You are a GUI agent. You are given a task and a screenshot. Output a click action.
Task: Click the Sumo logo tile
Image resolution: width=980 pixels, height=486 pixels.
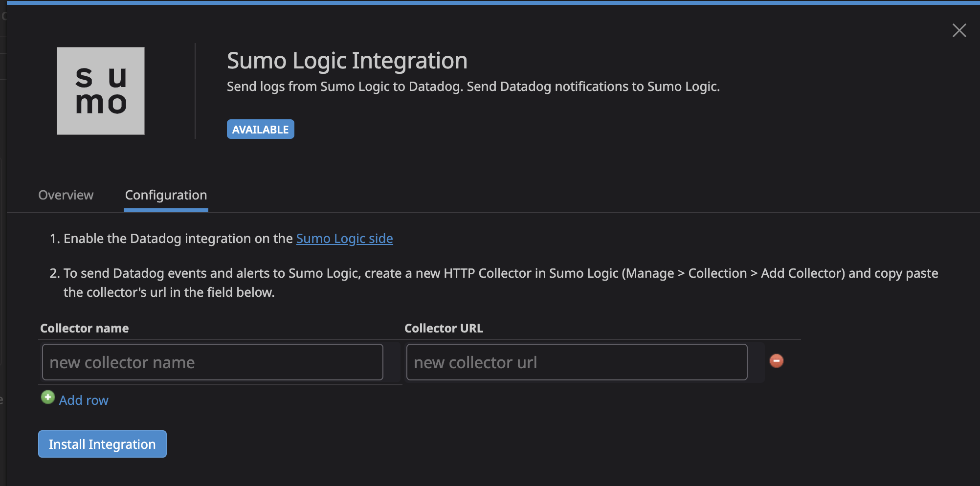click(x=101, y=91)
